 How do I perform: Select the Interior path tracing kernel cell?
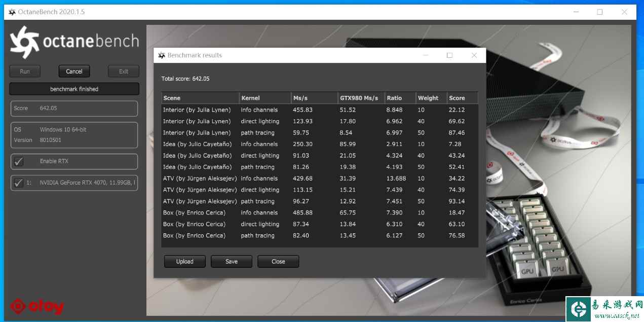click(x=258, y=133)
